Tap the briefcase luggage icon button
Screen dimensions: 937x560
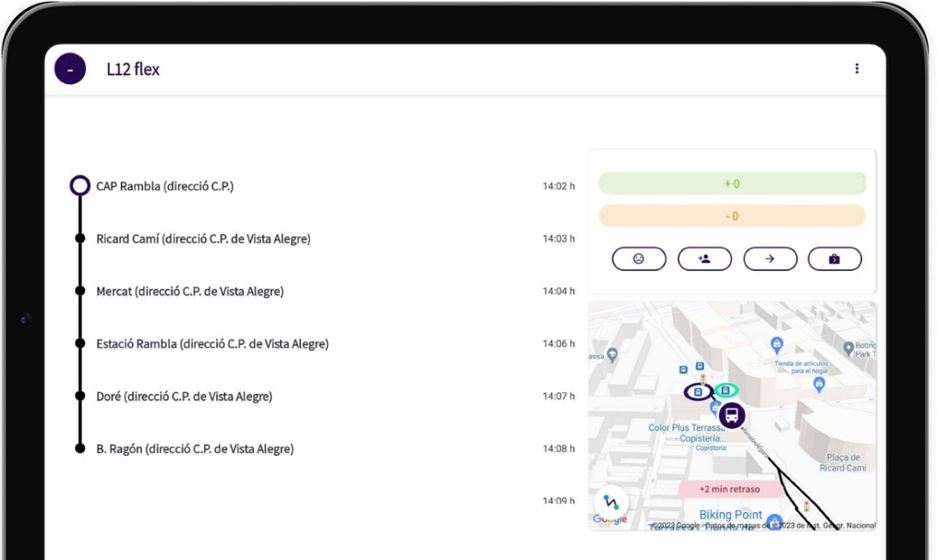point(835,259)
